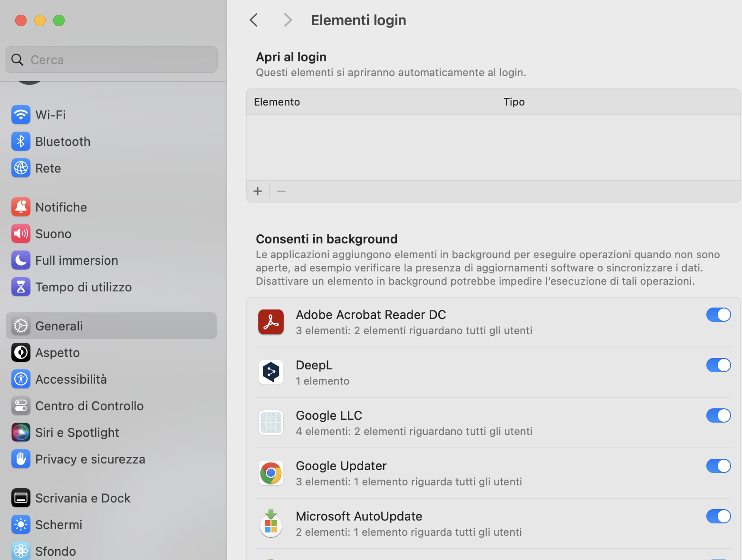
Task: Open the Bluetooth settings icon
Action: (20, 142)
